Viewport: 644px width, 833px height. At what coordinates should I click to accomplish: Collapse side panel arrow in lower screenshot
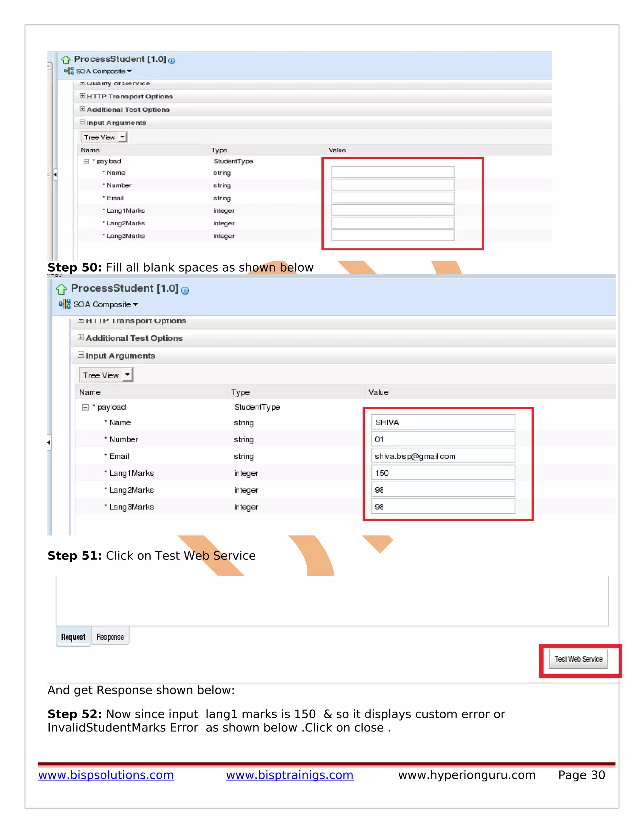pos(49,443)
